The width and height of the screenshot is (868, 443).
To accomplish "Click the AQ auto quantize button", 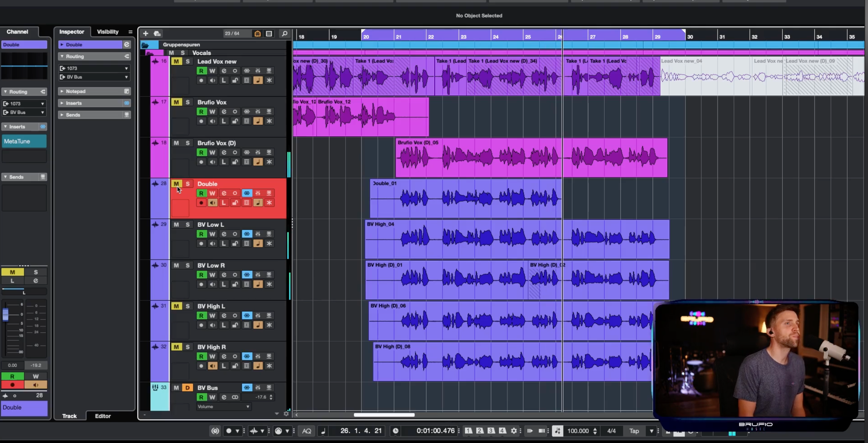I will coord(306,431).
